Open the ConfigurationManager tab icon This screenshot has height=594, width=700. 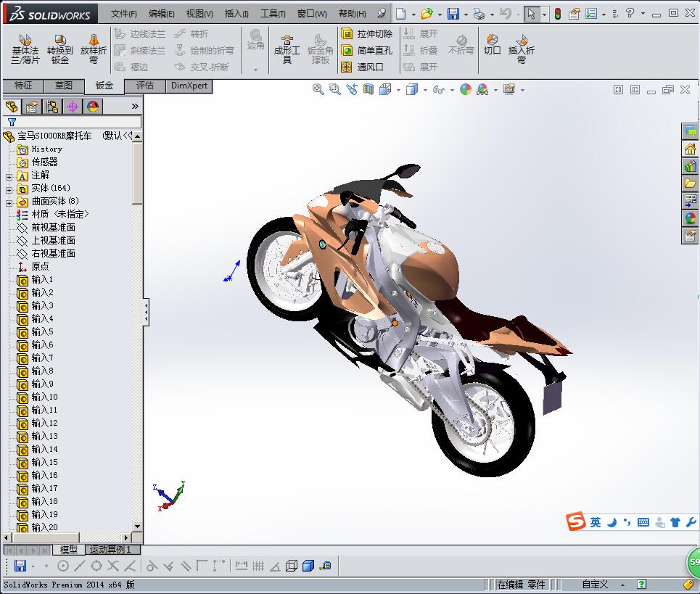click(x=52, y=107)
